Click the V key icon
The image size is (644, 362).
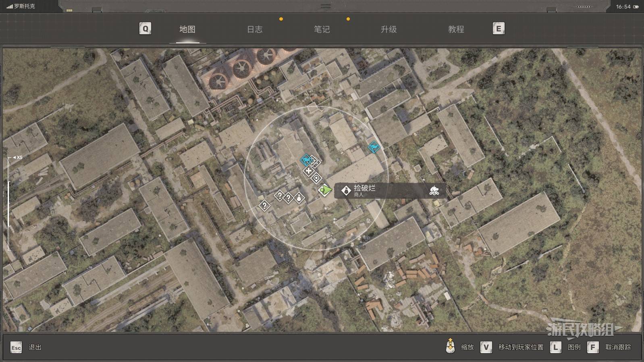pyautogui.click(x=486, y=347)
